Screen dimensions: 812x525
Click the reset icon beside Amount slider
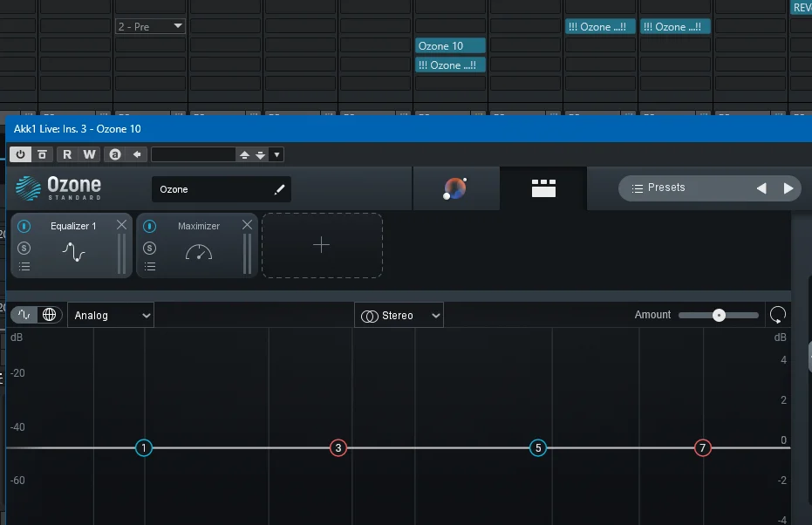[x=778, y=314]
